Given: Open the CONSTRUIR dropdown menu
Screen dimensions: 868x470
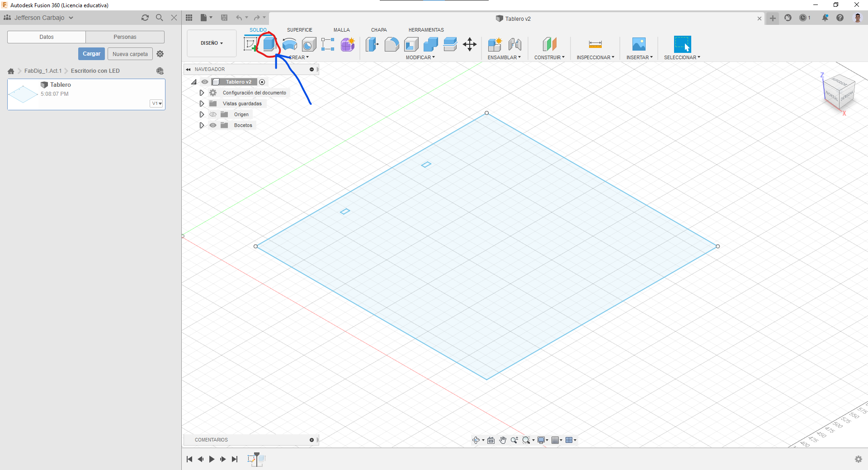Looking at the screenshot, I should coord(549,57).
